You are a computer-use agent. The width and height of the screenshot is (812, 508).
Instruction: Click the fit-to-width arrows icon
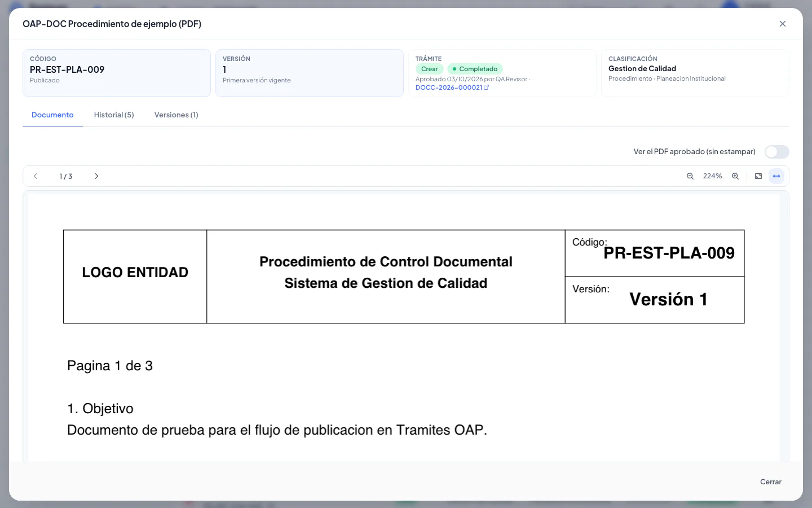(776, 176)
